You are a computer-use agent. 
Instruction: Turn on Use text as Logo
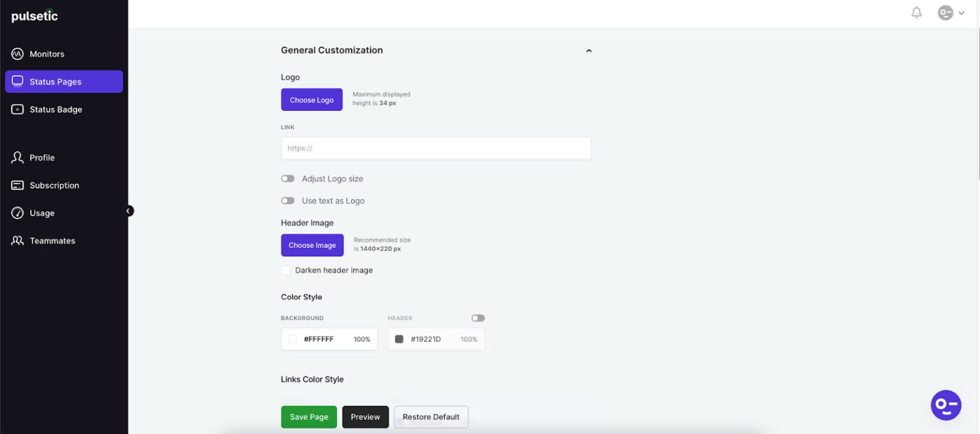[x=288, y=200]
